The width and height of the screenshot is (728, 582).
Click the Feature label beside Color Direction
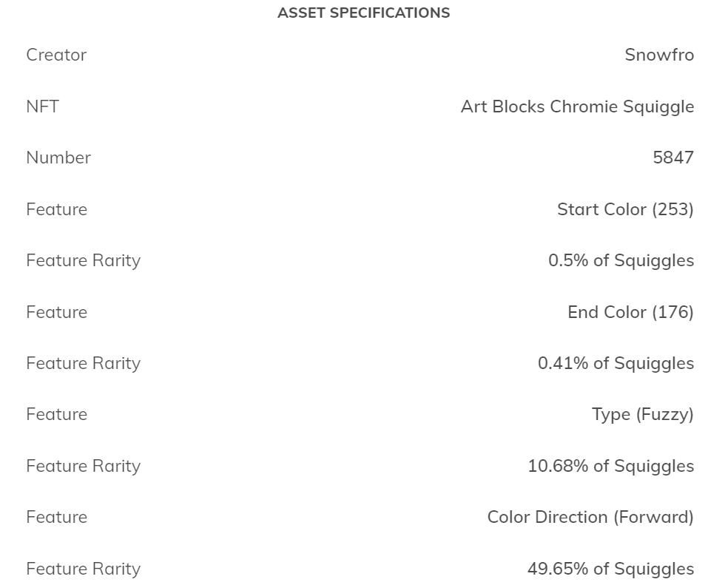[56, 517]
